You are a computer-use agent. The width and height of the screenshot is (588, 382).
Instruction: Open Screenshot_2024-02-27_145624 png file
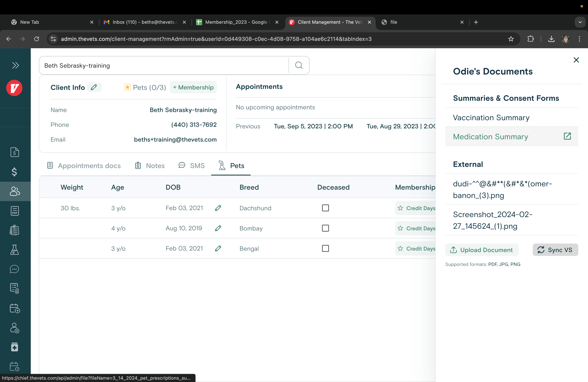tap(511, 220)
